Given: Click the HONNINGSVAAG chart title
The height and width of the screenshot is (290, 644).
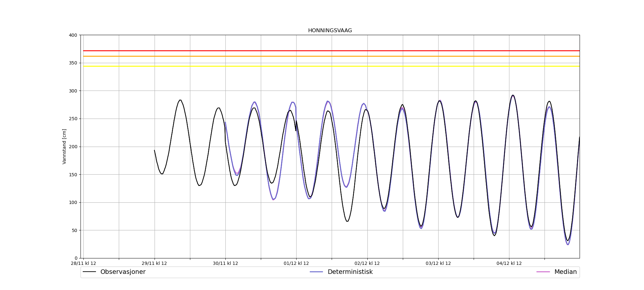Looking at the screenshot, I should point(330,31).
